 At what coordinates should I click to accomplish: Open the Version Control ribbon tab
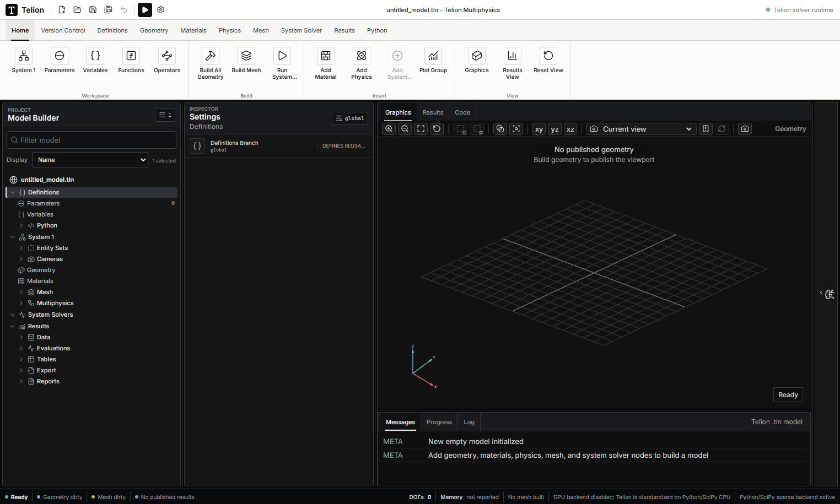click(63, 30)
